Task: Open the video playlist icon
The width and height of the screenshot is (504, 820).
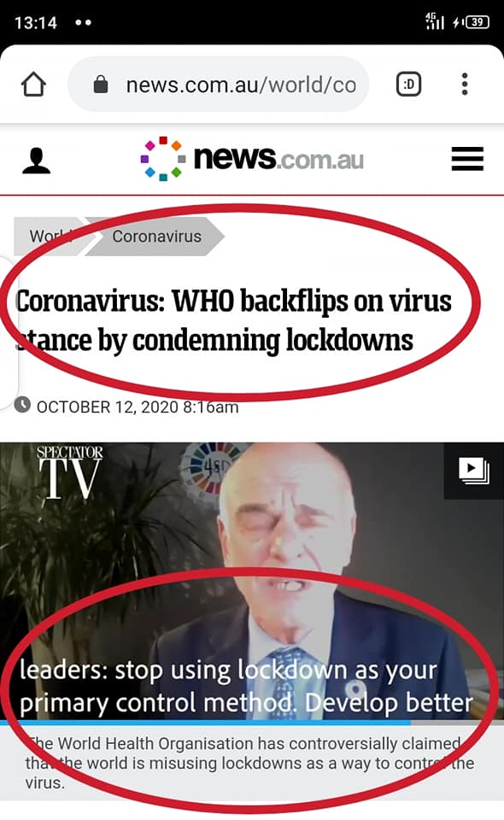Action: (474, 471)
